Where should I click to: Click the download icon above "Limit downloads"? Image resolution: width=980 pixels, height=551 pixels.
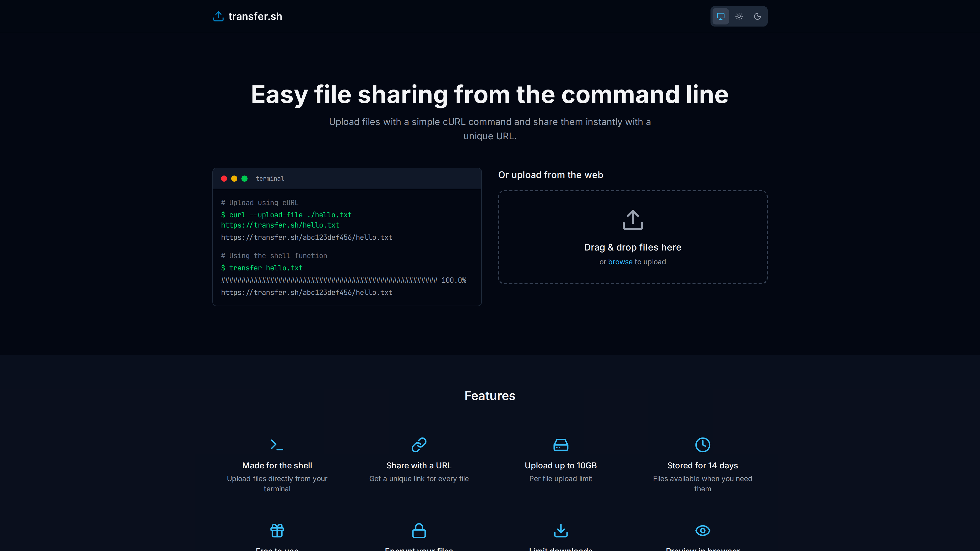pyautogui.click(x=561, y=531)
